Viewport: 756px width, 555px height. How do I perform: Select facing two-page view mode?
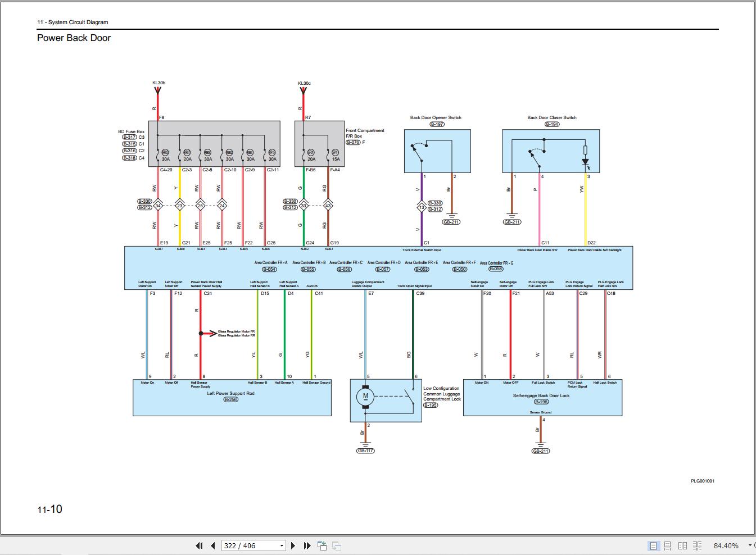[683, 545]
